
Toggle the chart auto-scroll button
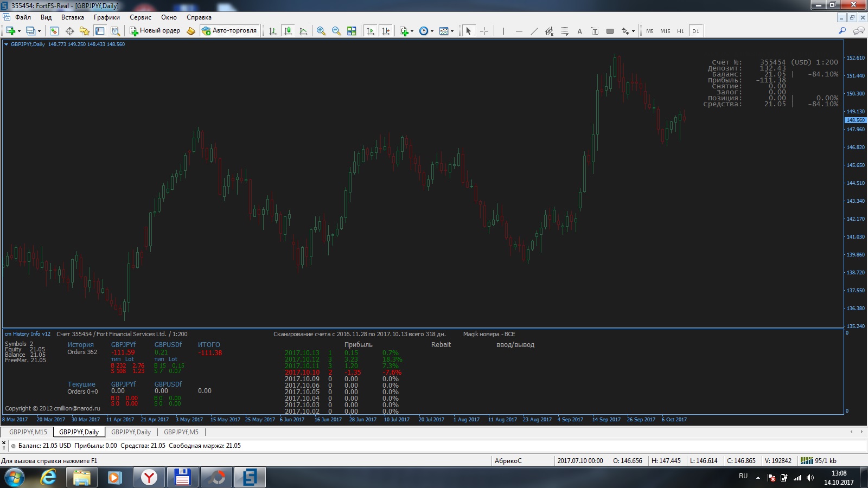(x=371, y=31)
